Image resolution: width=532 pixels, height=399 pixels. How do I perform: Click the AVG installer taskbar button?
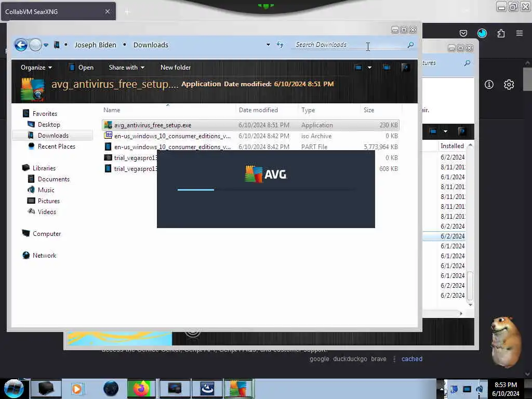pyautogui.click(x=238, y=389)
